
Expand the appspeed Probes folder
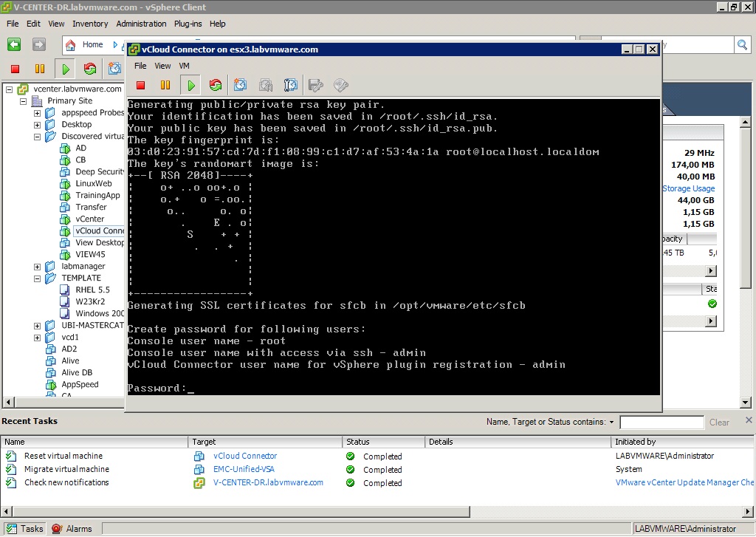click(x=37, y=113)
